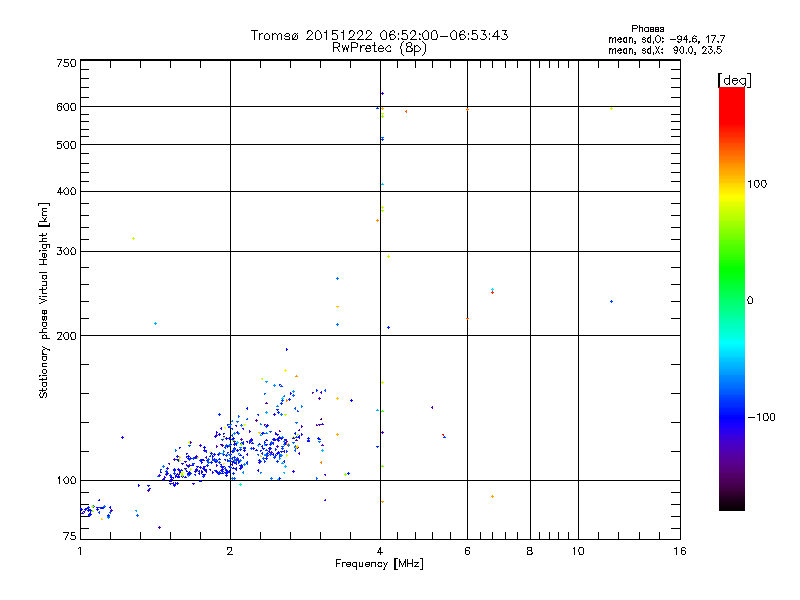Click the colorbar label '0'
800x600 pixels.
pyautogui.click(x=749, y=301)
